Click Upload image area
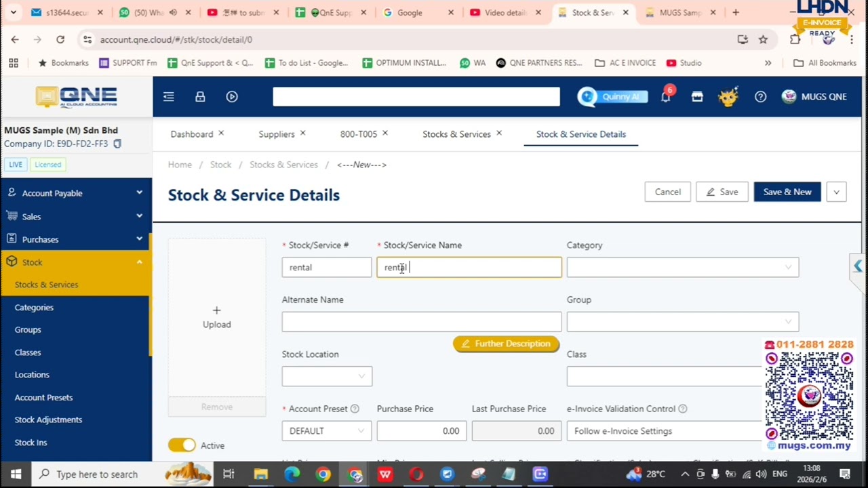Viewport: 868px width, 488px height. coord(217,317)
